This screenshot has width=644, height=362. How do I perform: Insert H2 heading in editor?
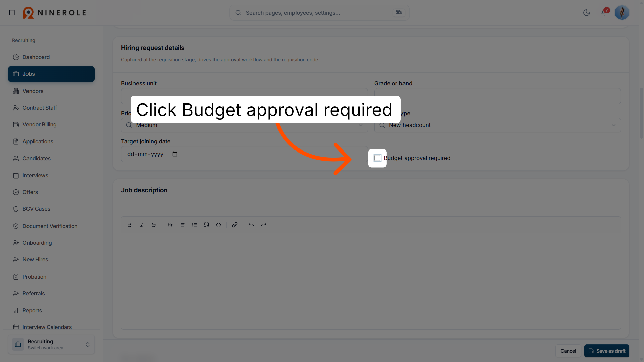coord(170,225)
